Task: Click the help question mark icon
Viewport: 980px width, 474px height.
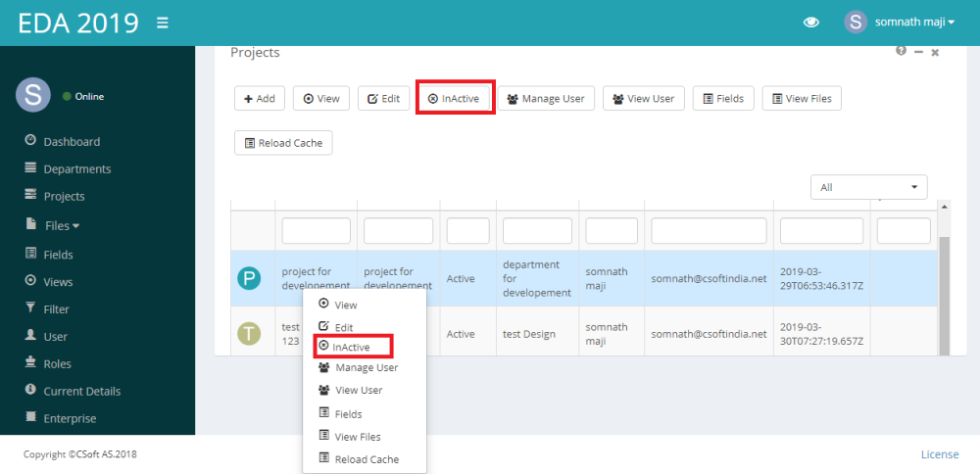Action: 901,51
